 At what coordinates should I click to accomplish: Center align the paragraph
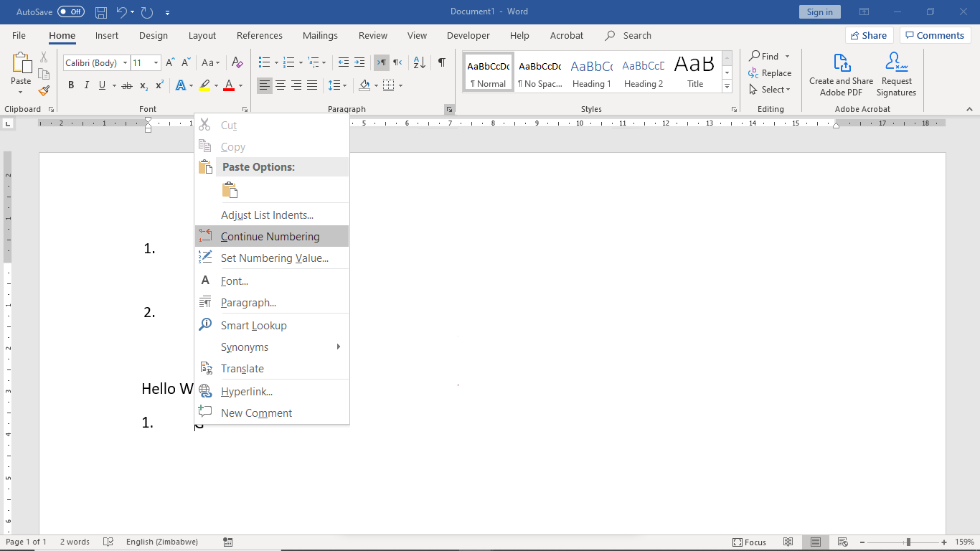tap(281, 85)
